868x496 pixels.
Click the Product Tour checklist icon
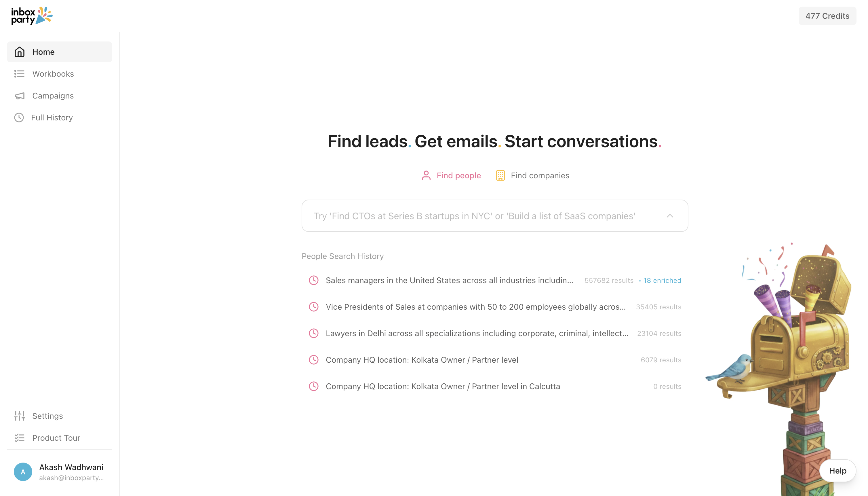19,438
